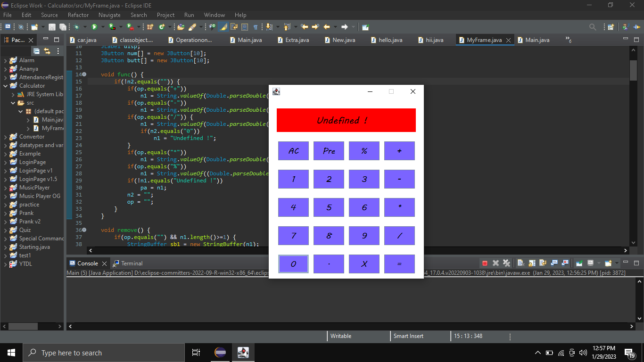Toggle Mark Occurrences highlighter in toolbar
Image resolution: width=644 pixels, height=362 pixels.
click(x=223, y=27)
